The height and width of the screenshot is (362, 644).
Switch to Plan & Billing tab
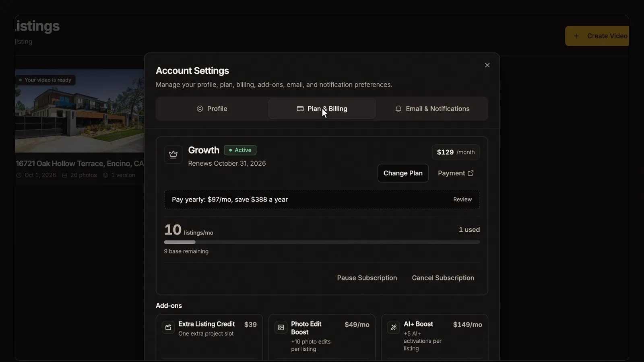tap(322, 109)
